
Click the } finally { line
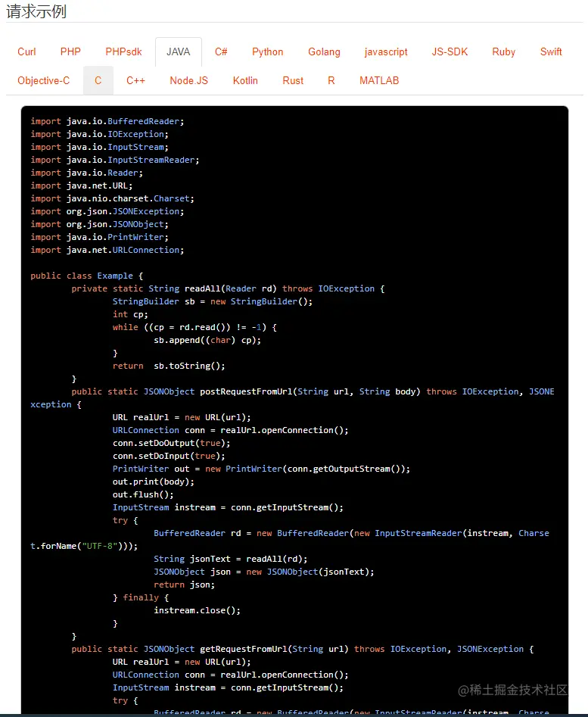pos(141,597)
